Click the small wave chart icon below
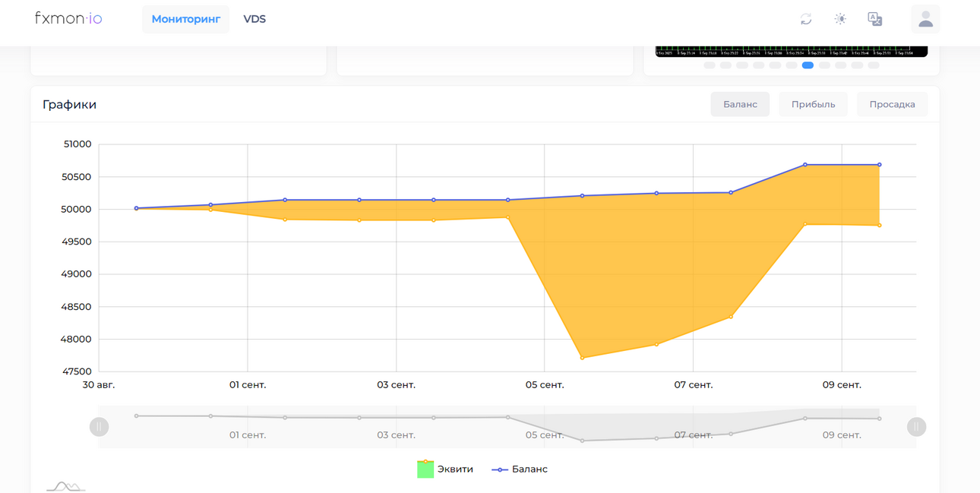This screenshot has width=980, height=493. (x=66, y=486)
